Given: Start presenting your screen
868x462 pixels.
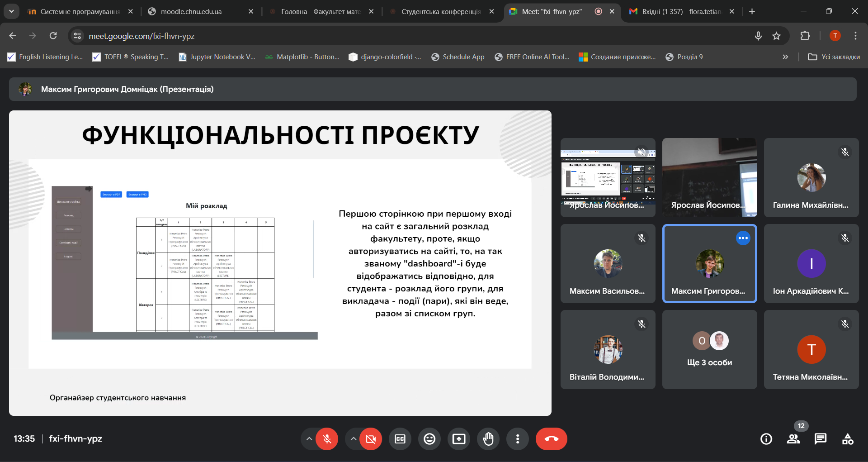Looking at the screenshot, I should pos(459,439).
